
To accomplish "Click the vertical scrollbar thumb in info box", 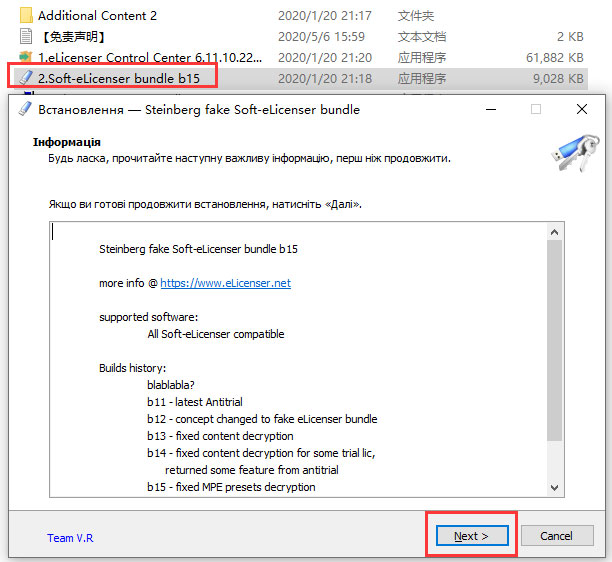I will 554,340.
